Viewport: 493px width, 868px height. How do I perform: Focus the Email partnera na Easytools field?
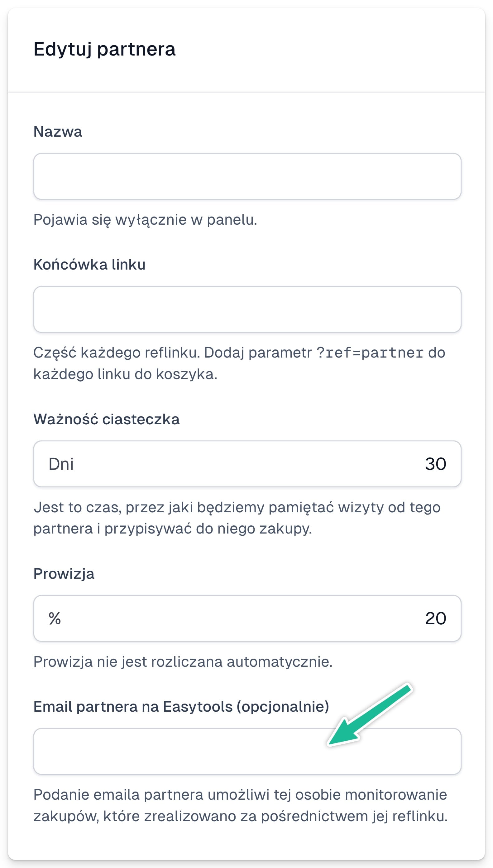coord(247,751)
